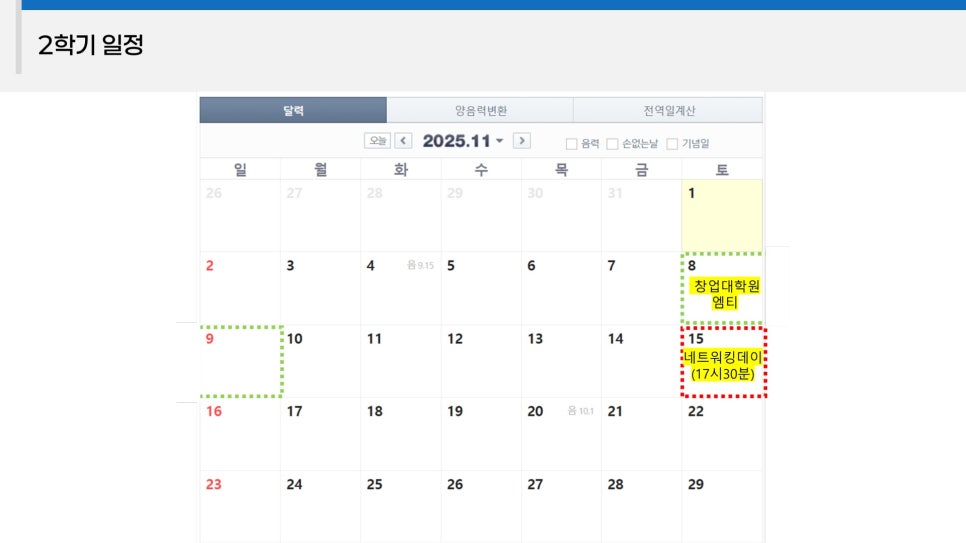
Task: Pick Saturday November 29
Action: [721, 505]
